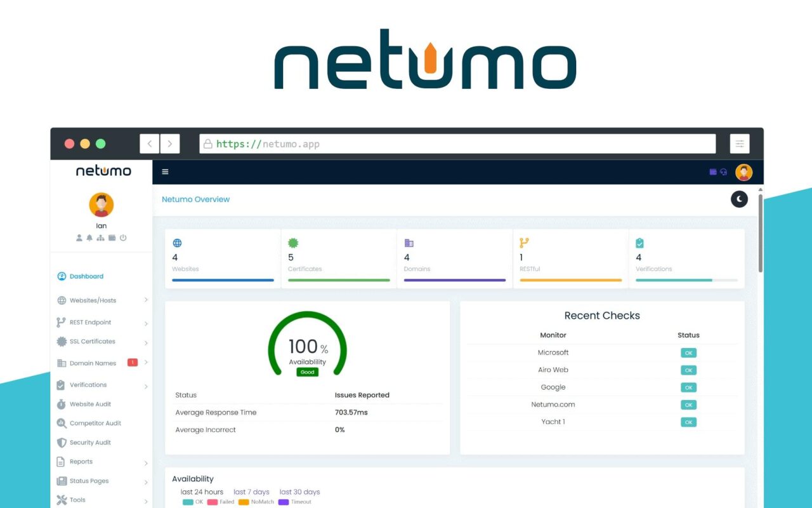Click the Competitor Audit magnifier icon
The width and height of the screenshot is (812, 508).
click(x=62, y=423)
